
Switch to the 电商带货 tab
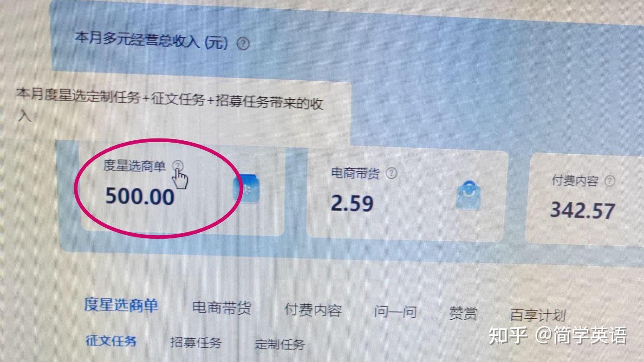pyautogui.click(x=221, y=308)
